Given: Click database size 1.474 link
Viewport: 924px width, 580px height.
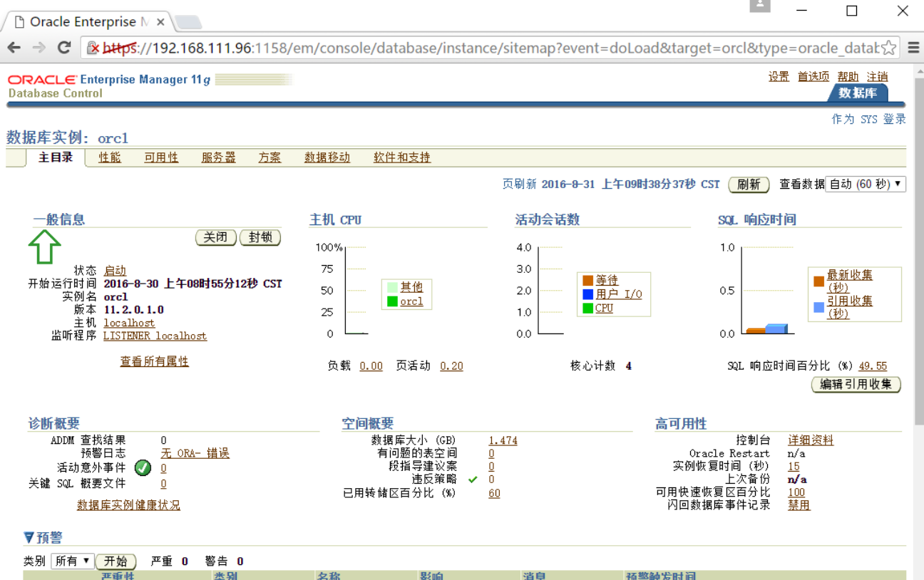Looking at the screenshot, I should click(503, 440).
